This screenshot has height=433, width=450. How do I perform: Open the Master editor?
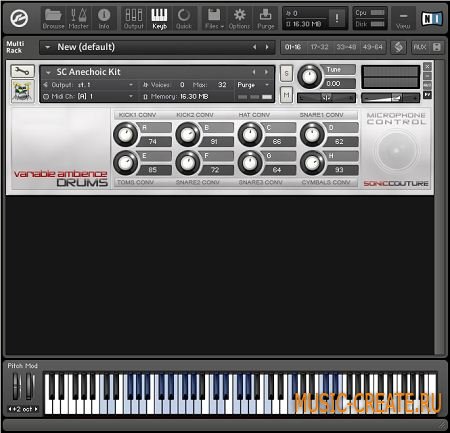coord(78,19)
